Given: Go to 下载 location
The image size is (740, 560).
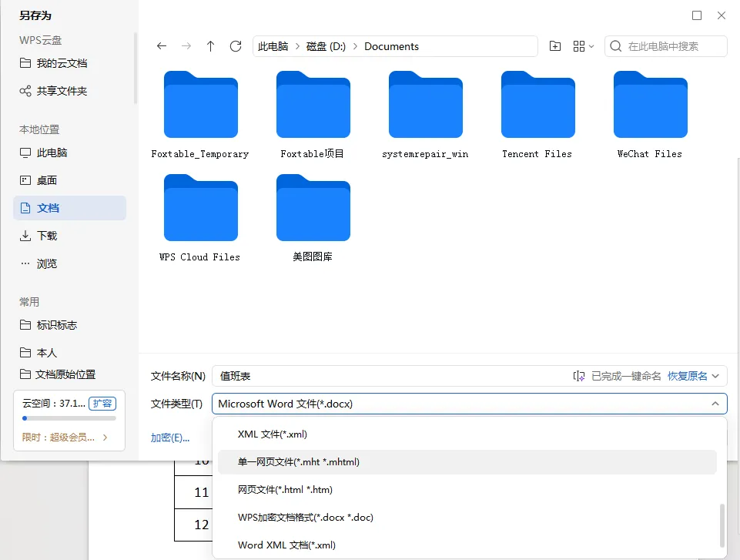Looking at the screenshot, I should [x=70, y=236].
